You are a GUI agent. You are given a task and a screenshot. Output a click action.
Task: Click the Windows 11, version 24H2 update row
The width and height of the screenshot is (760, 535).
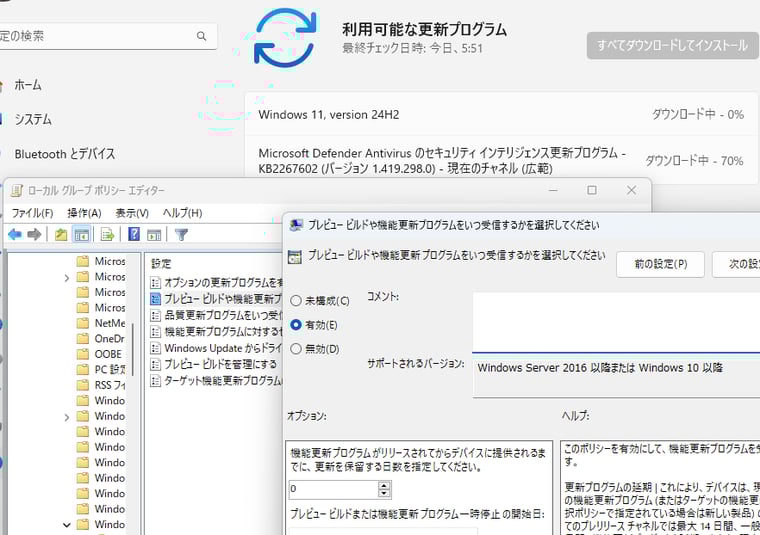501,115
